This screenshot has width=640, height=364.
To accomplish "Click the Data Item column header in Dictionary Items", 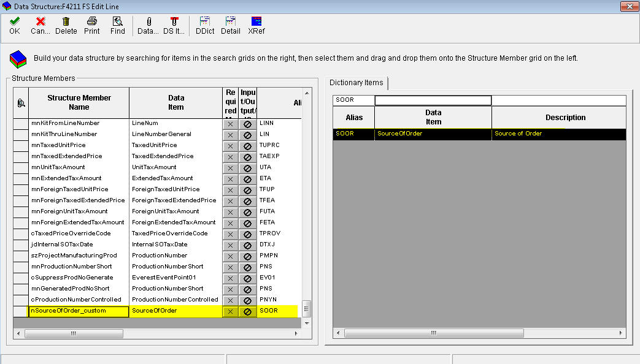I will tap(433, 118).
